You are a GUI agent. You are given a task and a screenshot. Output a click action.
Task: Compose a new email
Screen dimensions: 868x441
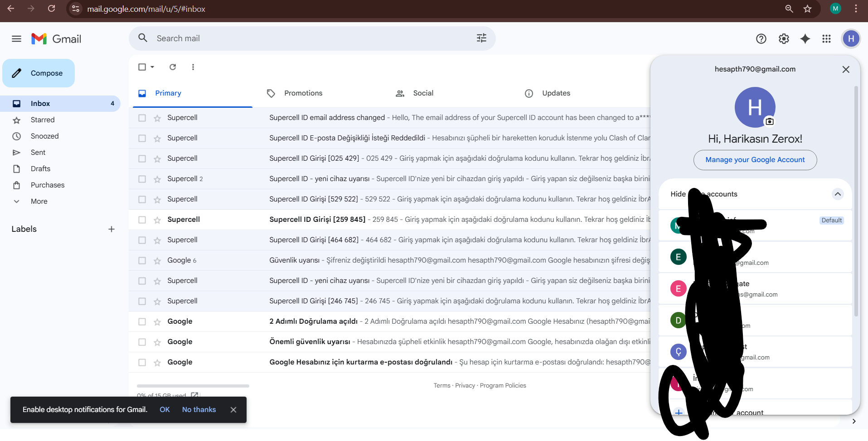click(x=39, y=73)
